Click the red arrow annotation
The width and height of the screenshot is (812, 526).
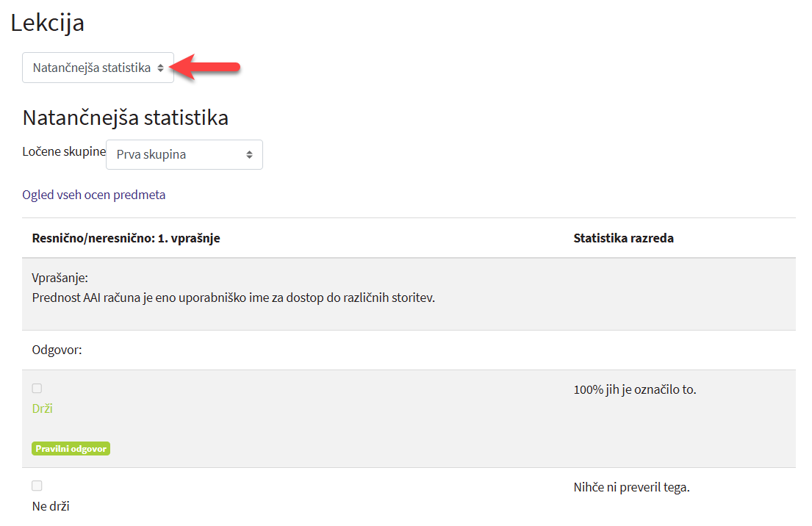pyautogui.click(x=211, y=67)
